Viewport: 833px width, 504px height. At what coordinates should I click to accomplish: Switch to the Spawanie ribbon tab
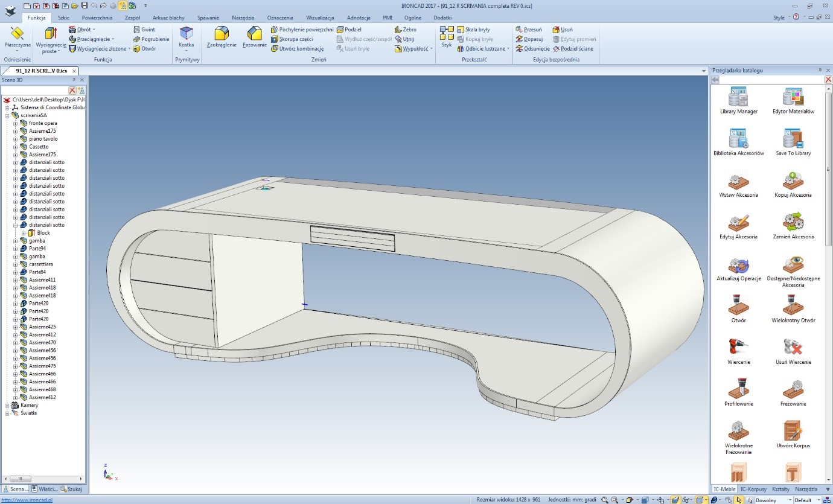[208, 18]
